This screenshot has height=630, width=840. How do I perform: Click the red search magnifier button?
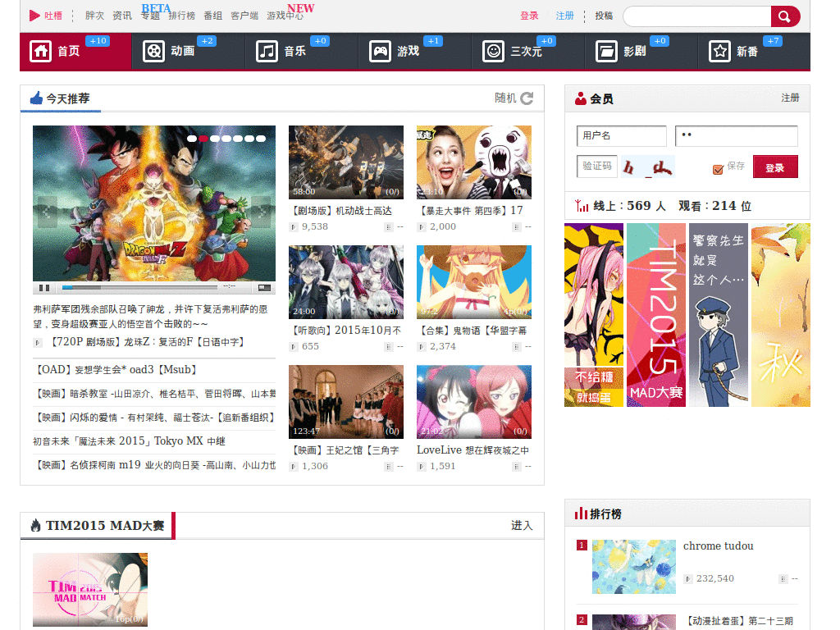coord(785,16)
